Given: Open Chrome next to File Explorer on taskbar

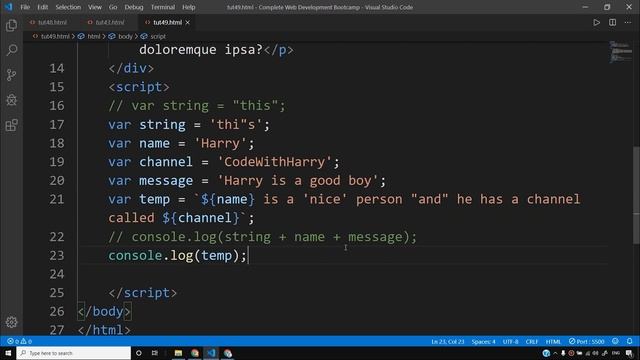Looking at the screenshot, I should click(195, 353).
